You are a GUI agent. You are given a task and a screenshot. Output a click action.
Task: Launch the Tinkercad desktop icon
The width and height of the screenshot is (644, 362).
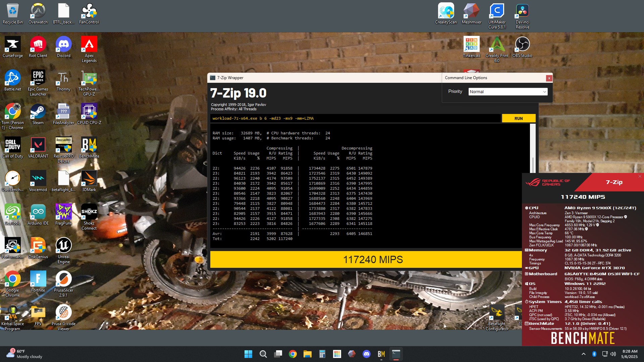(471, 47)
